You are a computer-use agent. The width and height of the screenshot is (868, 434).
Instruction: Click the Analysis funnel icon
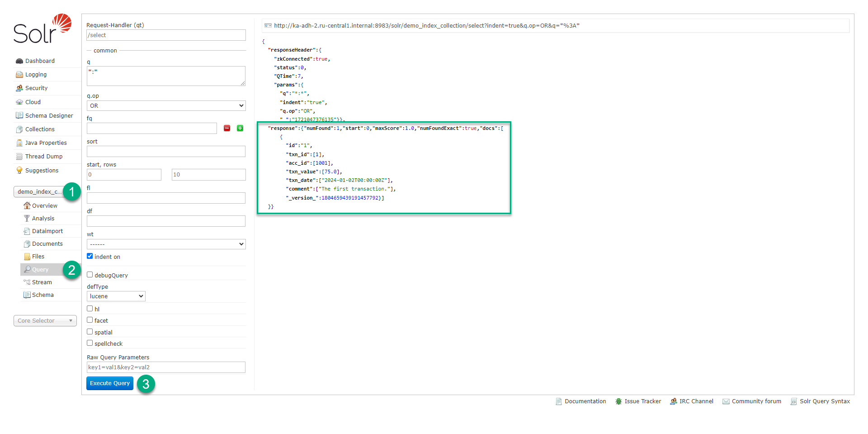pyautogui.click(x=27, y=219)
